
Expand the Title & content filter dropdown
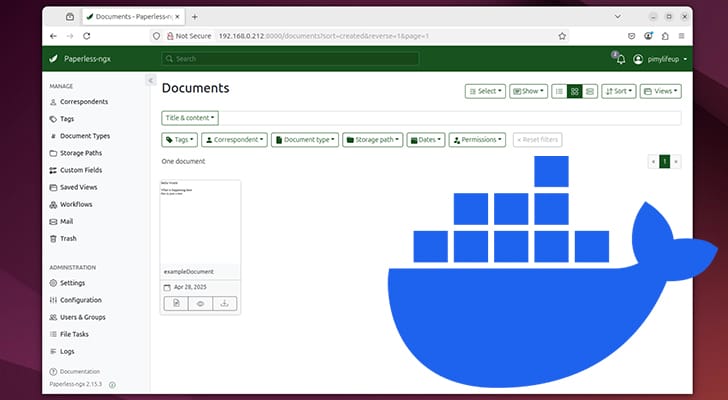click(x=190, y=118)
